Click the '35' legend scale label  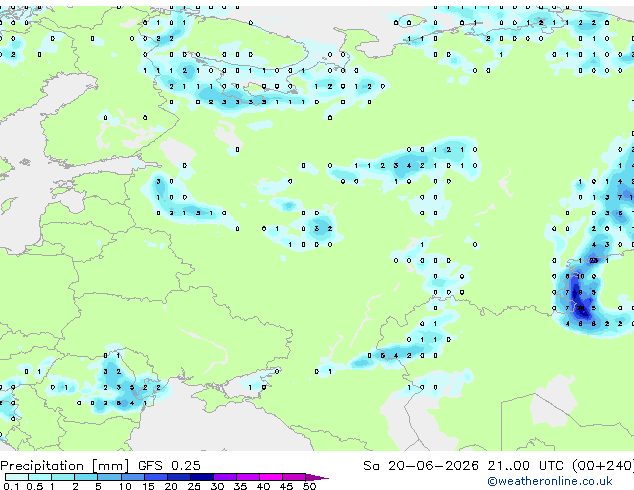coord(240,486)
